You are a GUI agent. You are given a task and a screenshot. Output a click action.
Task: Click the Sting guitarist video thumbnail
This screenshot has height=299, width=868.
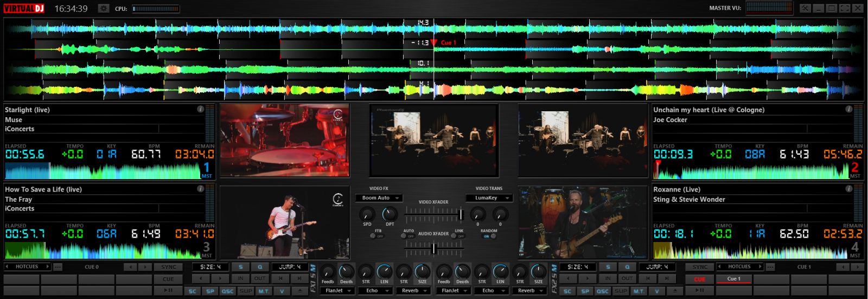[x=583, y=223]
